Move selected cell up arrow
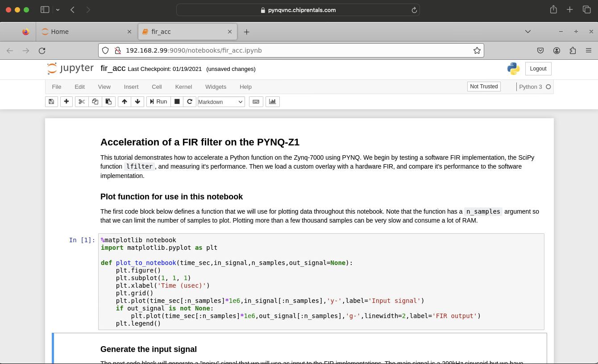The image size is (598, 364). pyautogui.click(x=125, y=102)
